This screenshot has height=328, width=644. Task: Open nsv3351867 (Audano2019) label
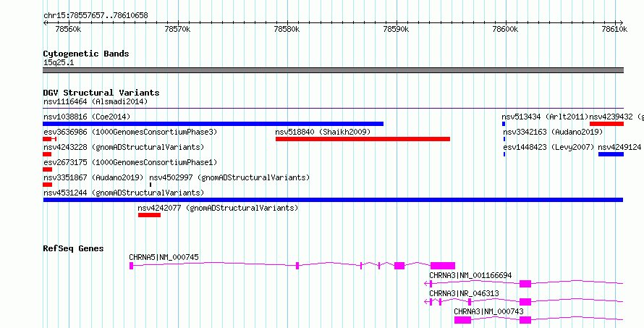93,177
